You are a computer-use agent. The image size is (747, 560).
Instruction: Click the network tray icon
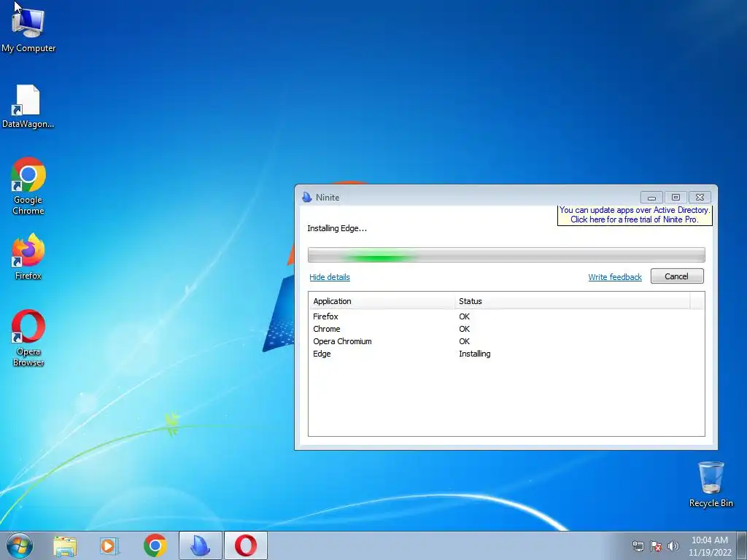(x=638, y=546)
